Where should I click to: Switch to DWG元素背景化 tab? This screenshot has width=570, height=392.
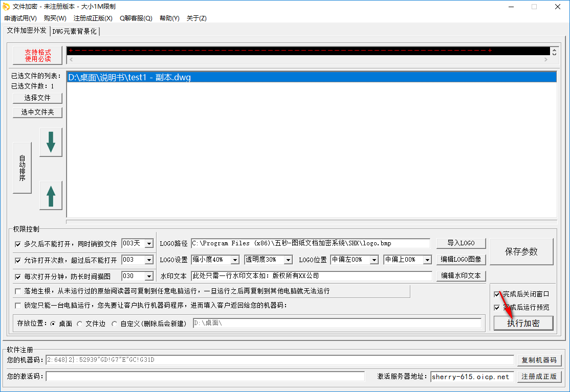75,31
